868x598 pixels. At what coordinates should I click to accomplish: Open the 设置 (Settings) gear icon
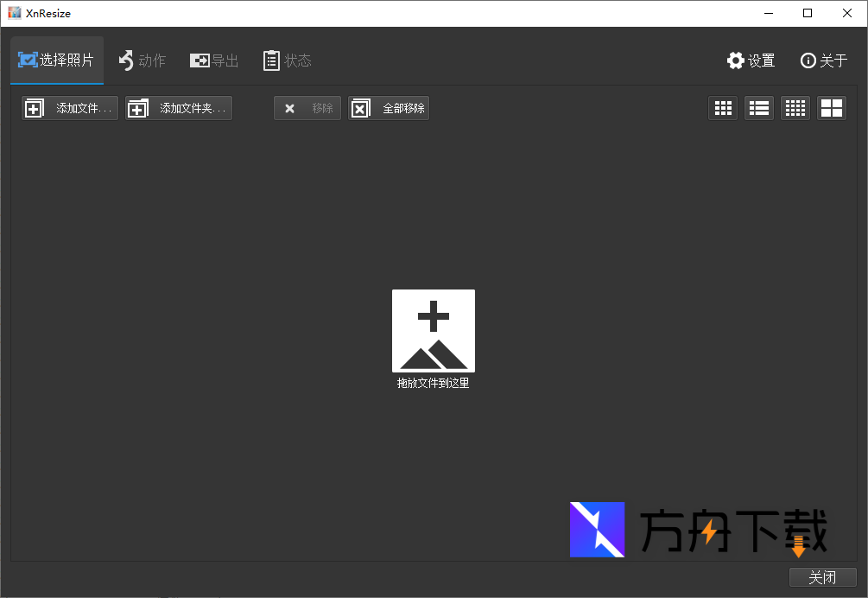point(736,60)
